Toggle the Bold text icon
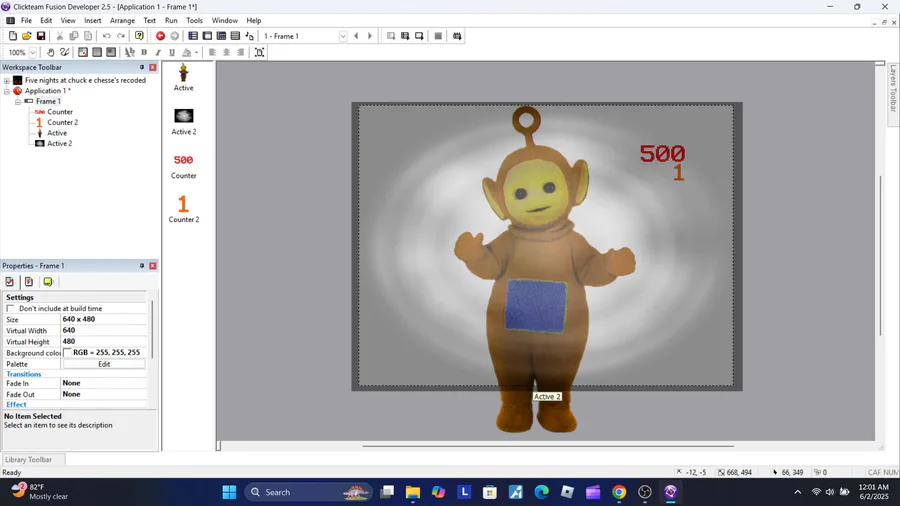The image size is (900, 506). point(144,52)
